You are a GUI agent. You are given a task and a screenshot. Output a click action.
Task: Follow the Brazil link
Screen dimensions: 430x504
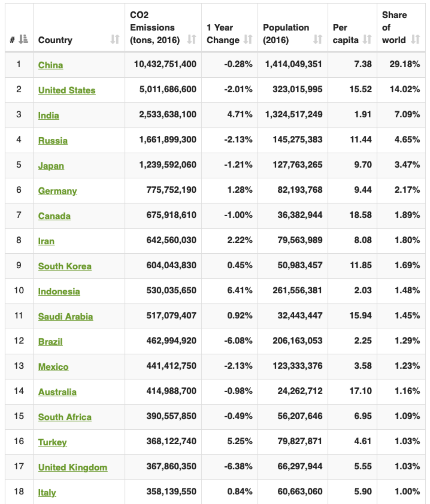coord(50,341)
